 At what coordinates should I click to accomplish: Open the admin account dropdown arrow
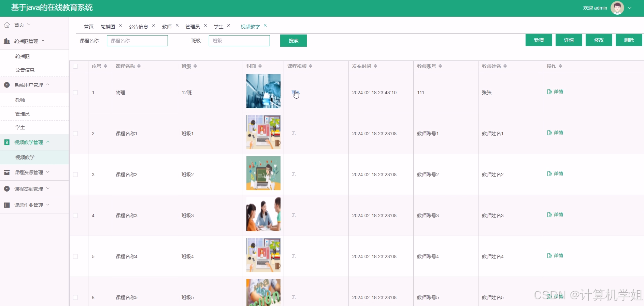(630, 8)
